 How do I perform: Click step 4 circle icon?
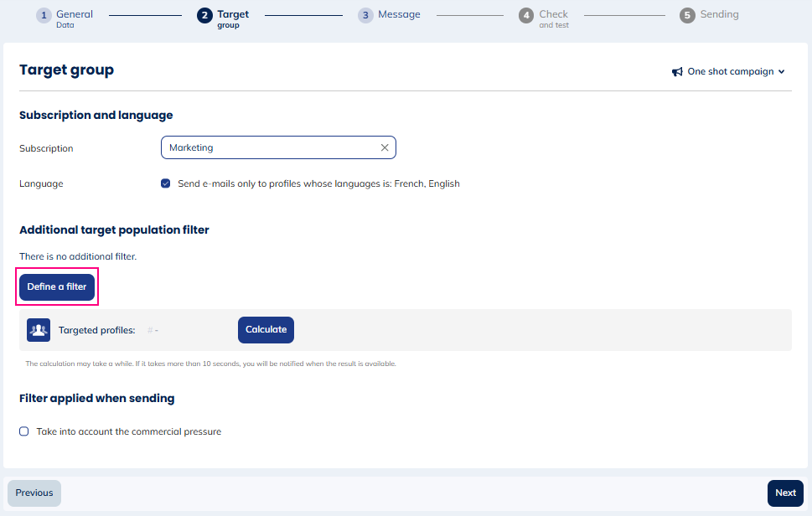(526, 16)
